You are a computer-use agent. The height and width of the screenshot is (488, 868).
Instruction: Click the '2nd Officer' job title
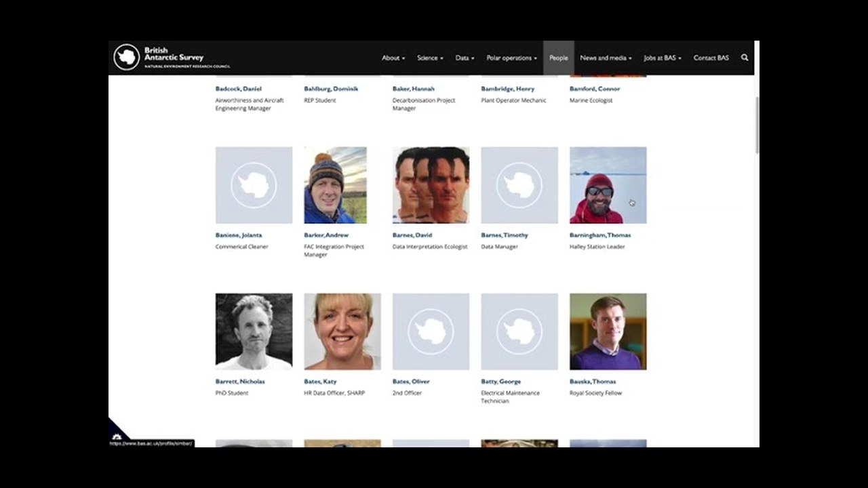point(407,393)
